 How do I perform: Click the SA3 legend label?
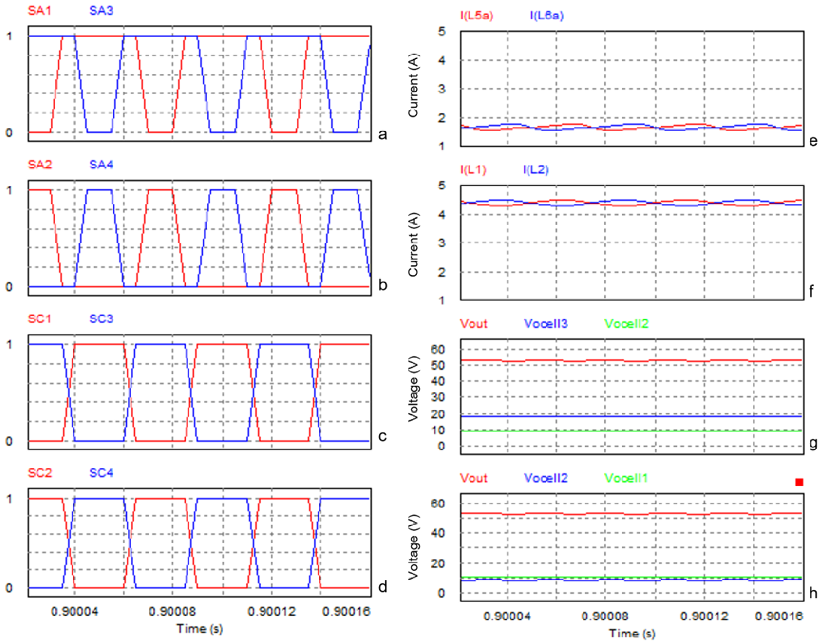pyautogui.click(x=101, y=11)
